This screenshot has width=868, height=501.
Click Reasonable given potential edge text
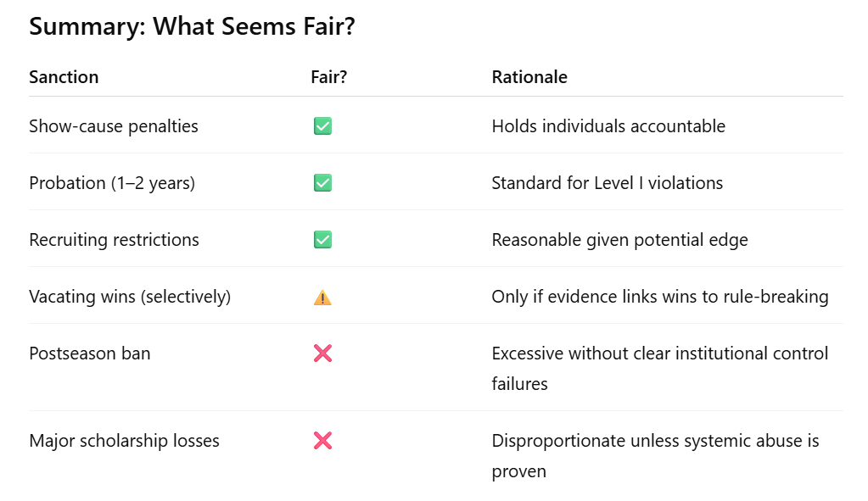coord(620,240)
